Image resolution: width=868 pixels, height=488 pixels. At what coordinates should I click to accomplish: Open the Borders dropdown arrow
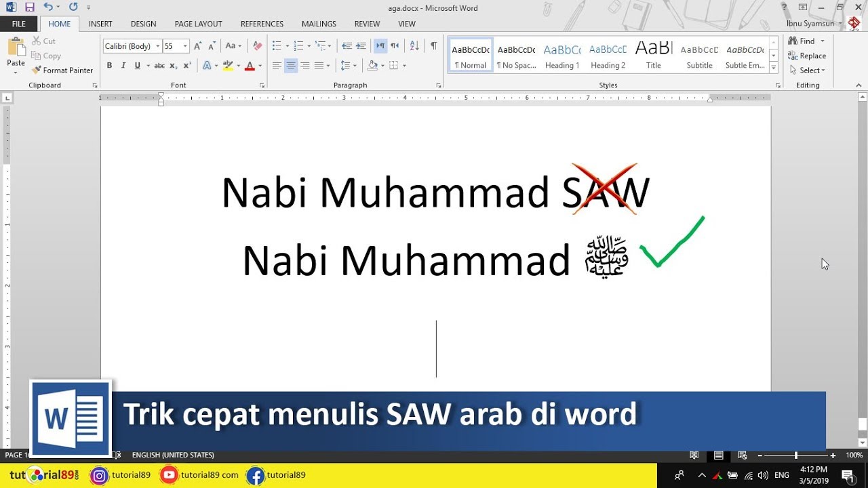[x=404, y=66]
